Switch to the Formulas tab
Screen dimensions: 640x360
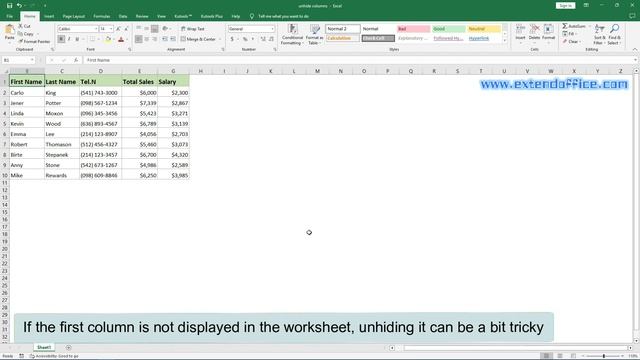click(x=102, y=16)
